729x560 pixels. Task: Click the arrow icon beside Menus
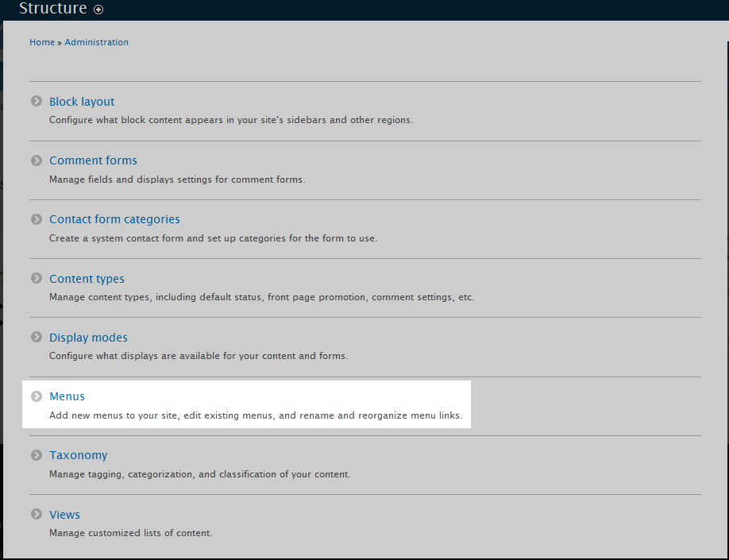37,396
